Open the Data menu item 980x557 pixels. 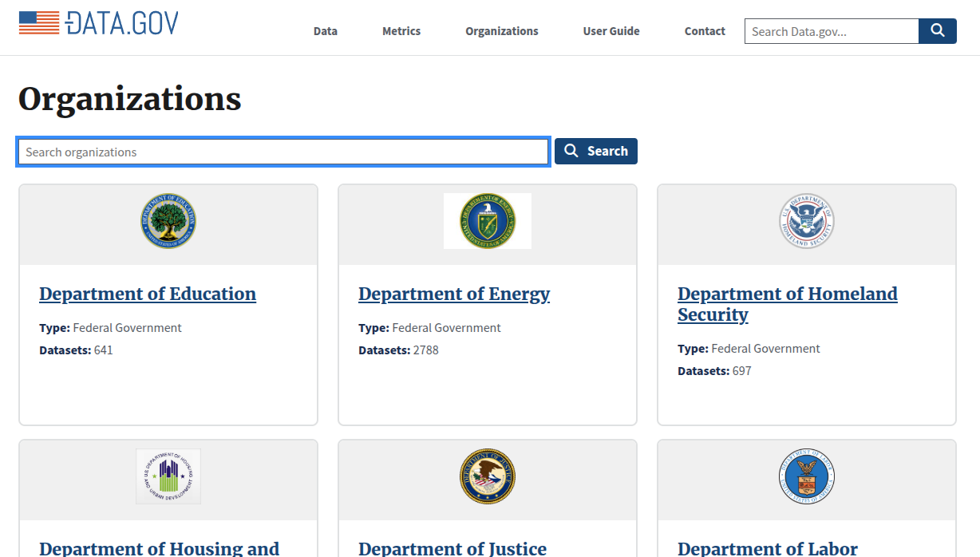[325, 31]
